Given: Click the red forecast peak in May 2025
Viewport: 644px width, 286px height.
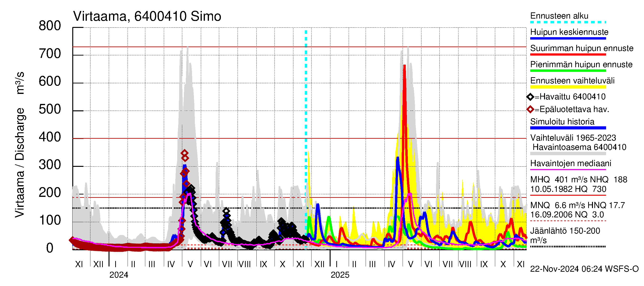Looking at the screenshot, I should 405,66.
